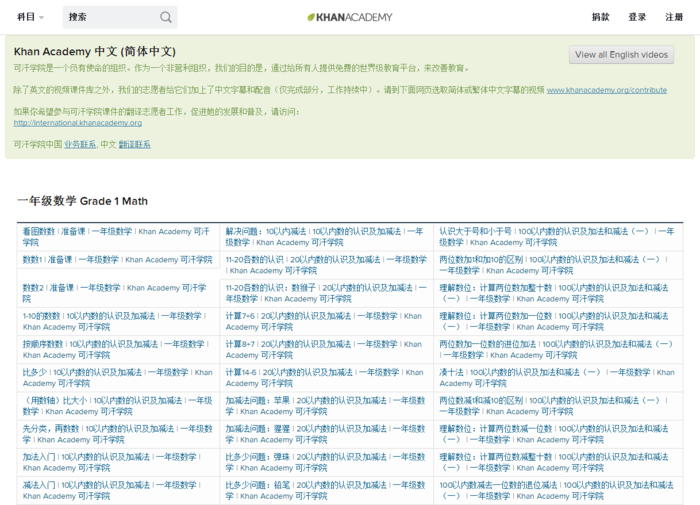This screenshot has width=700, height=505.
Task: Open the 两位数加1和加10的区别 video link
Action: (553, 265)
